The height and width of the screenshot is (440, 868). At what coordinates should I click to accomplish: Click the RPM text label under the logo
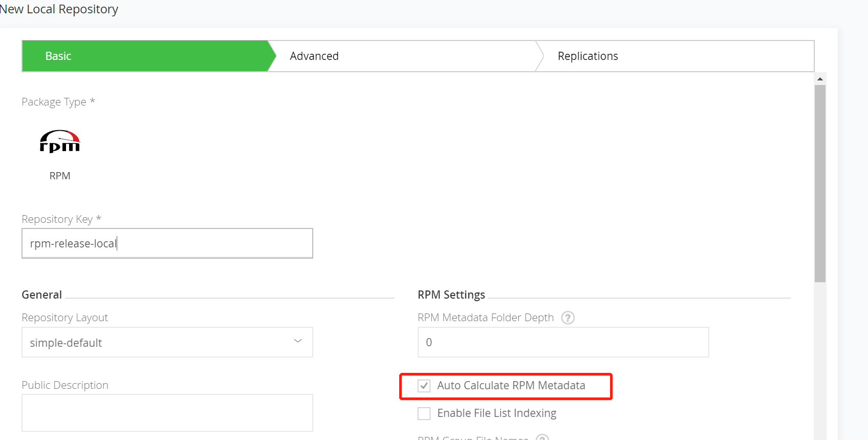coord(60,176)
